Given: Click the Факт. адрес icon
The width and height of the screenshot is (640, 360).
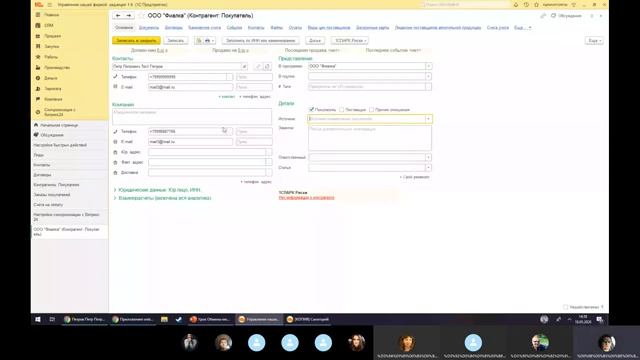Looking at the screenshot, I should [x=115, y=162].
